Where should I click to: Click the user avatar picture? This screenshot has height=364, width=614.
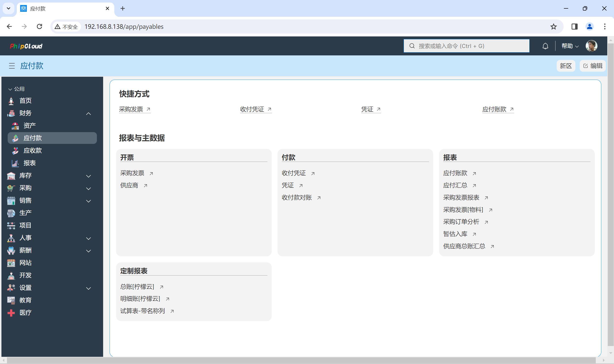click(591, 46)
